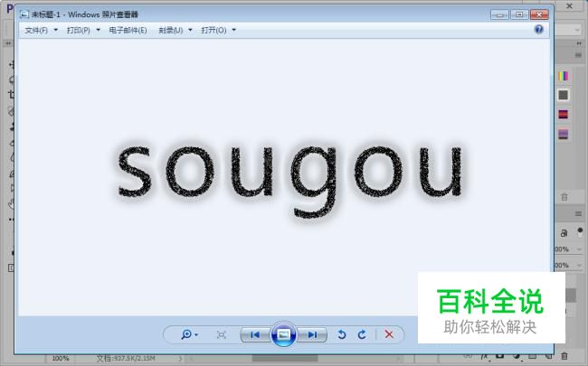The width and height of the screenshot is (588, 366).
Task: Click the Photoshop horizontal scrollbar
Action: point(285,359)
